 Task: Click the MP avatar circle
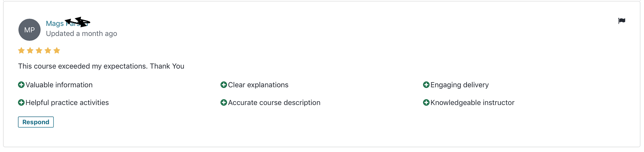pos(30,30)
